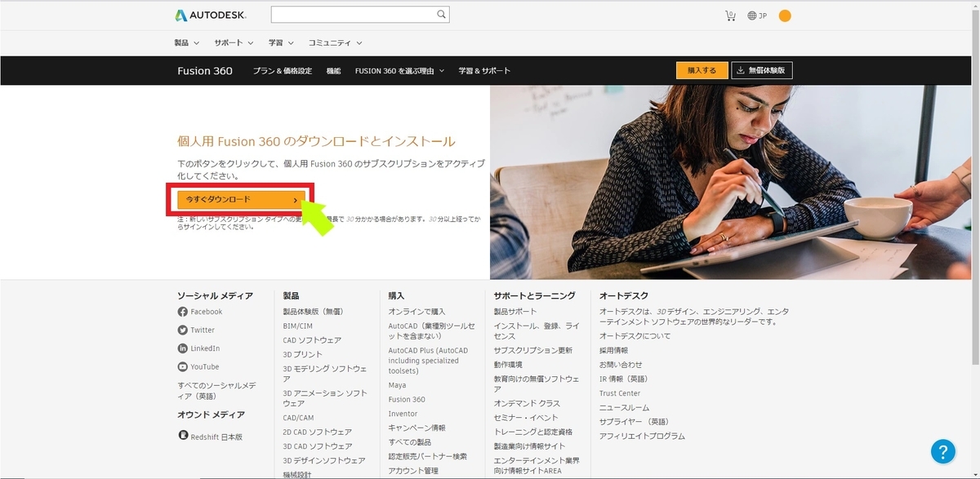Open the orange user account avatar
Screen dimensions: 980x479
click(x=784, y=14)
